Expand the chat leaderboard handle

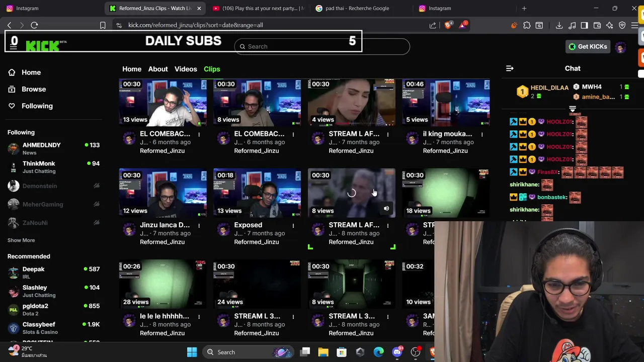point(573,109)
